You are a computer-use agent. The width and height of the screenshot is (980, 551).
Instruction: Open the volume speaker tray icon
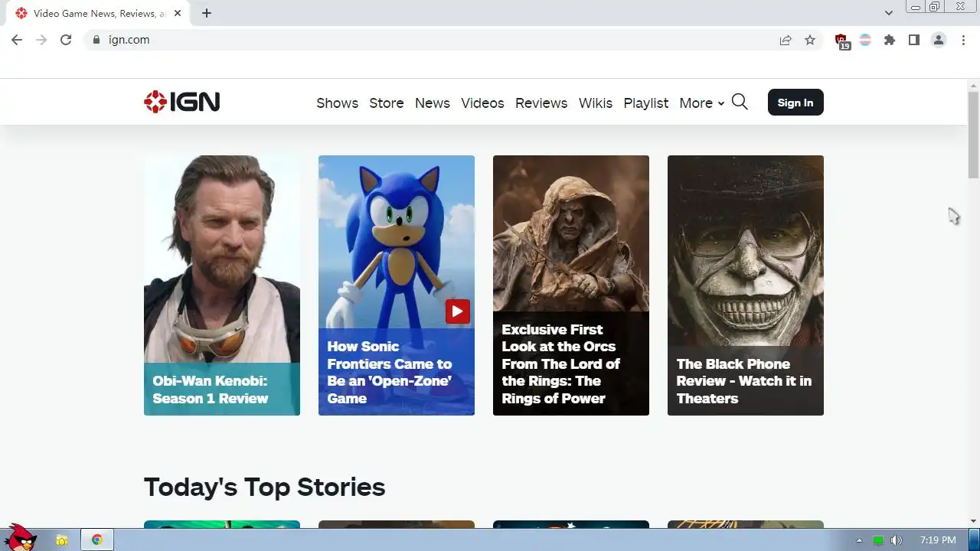897,540
